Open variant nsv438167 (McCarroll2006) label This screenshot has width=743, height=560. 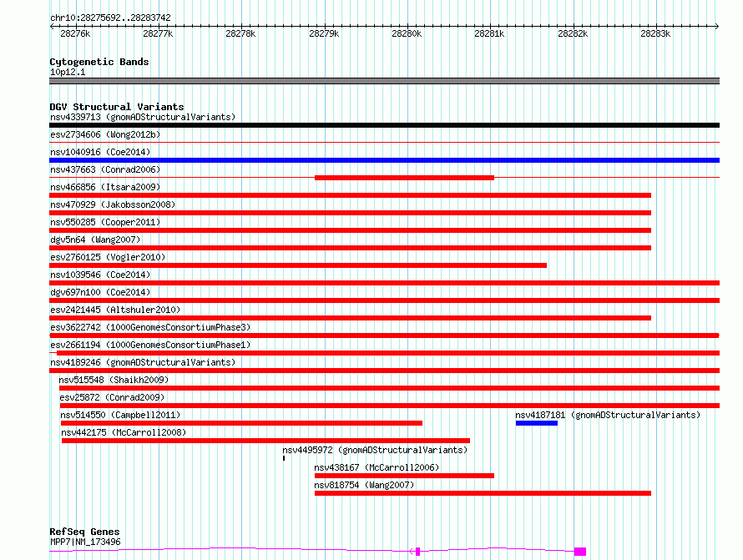(x=377, y=467)
